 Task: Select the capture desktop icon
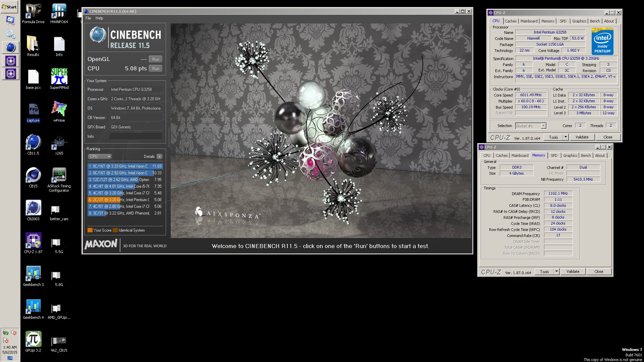(x=33, y=112)
